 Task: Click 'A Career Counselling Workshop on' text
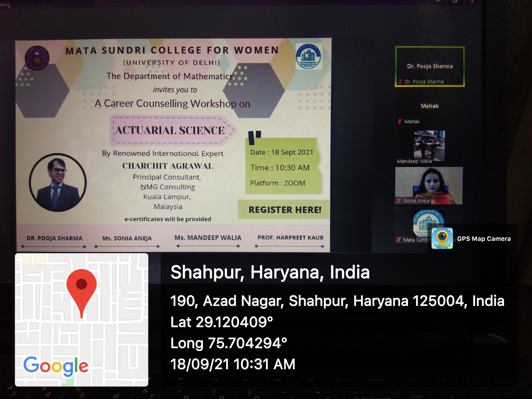(x=172, y=104)
